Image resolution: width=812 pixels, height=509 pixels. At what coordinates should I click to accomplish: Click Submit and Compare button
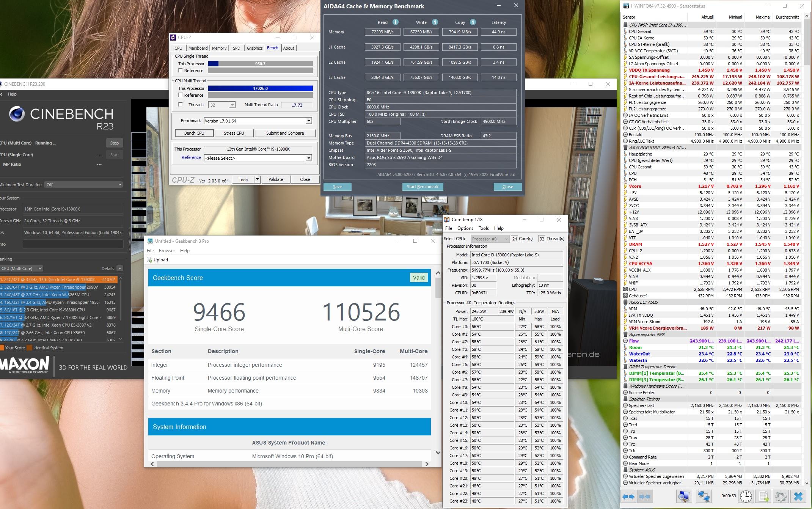(x=285, y=133)
